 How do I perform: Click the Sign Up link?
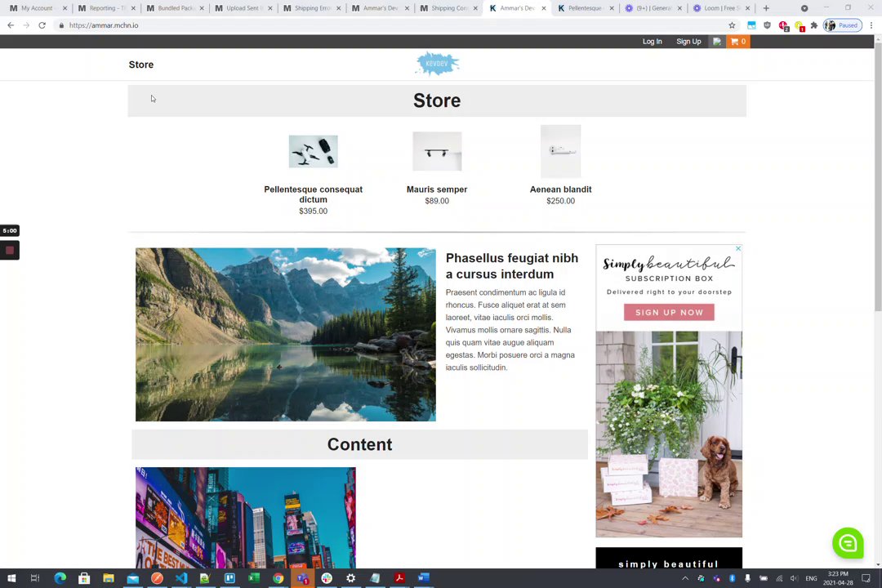688,42
